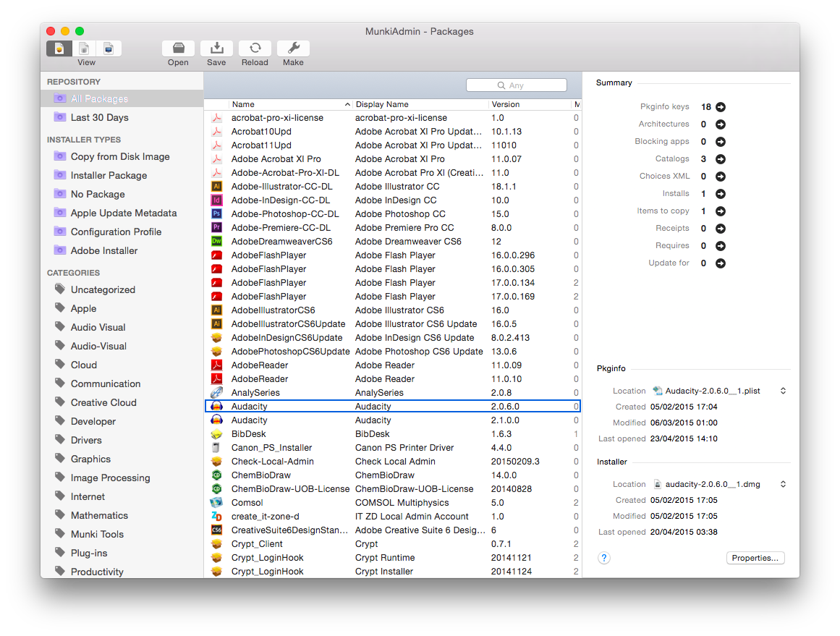This screenshot has width=840, height=636.
Task: Select the ChemBioDraw-UOB-License row
Action: [x=393, y=488]
